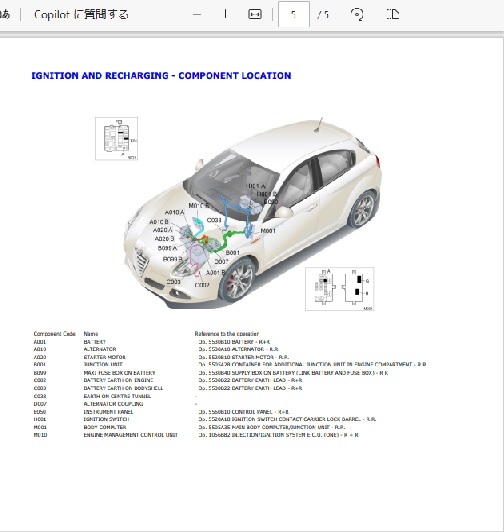Click the fuse box diagram thumbnail above the car
The height and width of the screenshot is (532, 504).
[x=116, y=138]
